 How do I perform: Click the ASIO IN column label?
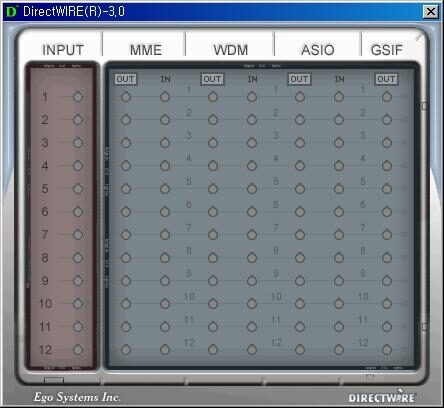coord(339,79)
